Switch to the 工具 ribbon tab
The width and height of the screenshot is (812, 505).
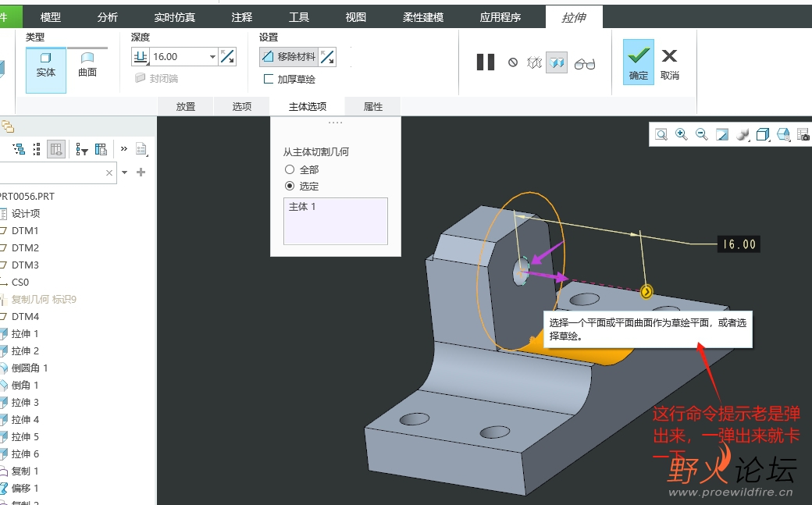299,17
